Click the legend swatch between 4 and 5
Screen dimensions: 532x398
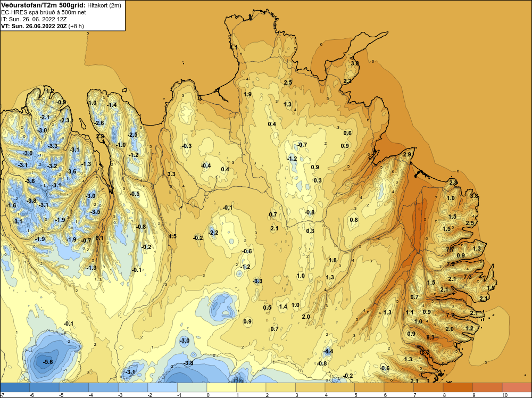pyautogui.click(x=339, y=387)
